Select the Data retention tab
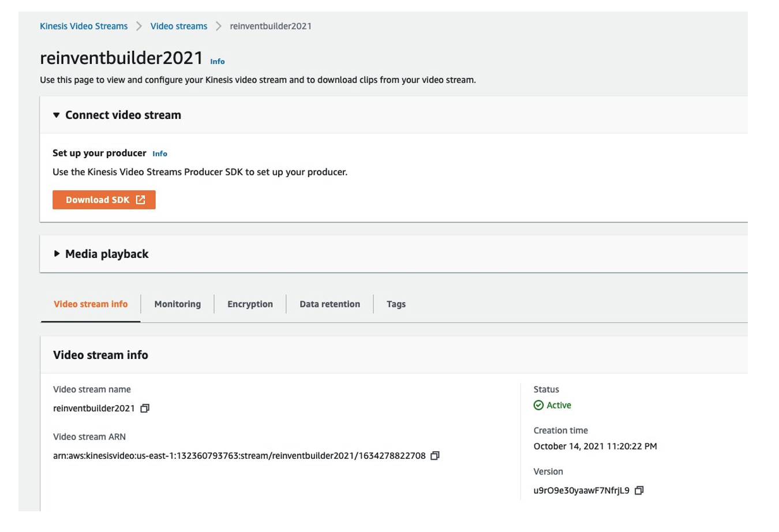 point(329,304)
